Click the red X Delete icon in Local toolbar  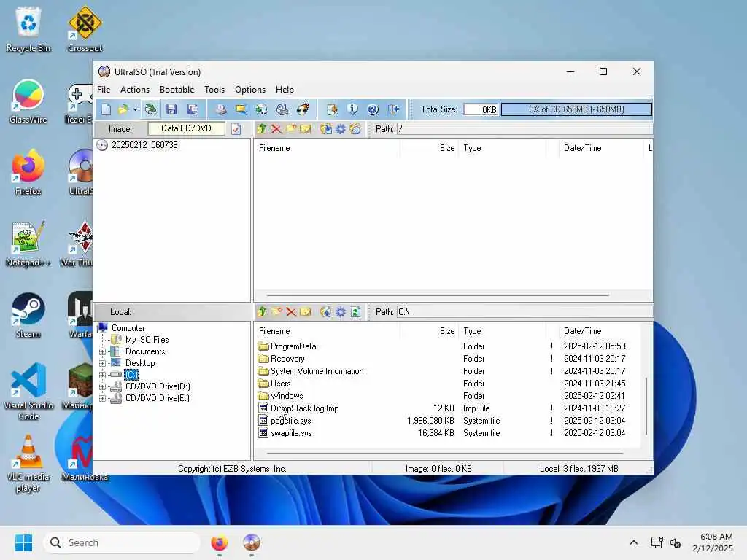coord(291,312)
